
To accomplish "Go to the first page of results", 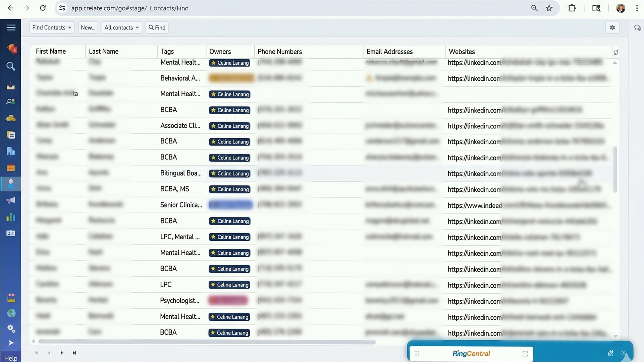I will click(36, 353).
